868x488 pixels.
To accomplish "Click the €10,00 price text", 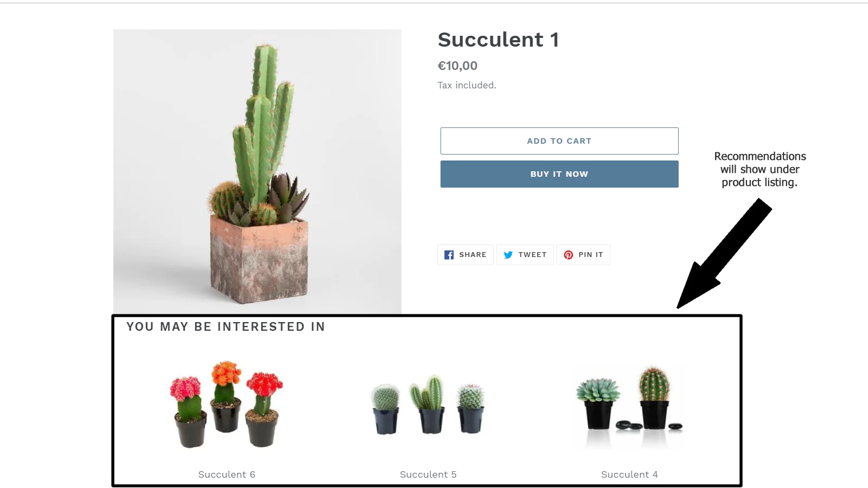I will point(457,66).
